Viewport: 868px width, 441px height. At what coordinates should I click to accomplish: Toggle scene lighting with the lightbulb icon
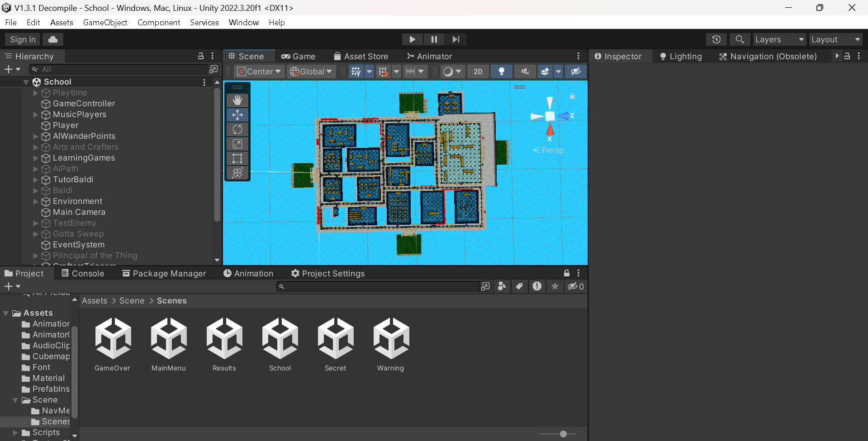tap(501, 71)
